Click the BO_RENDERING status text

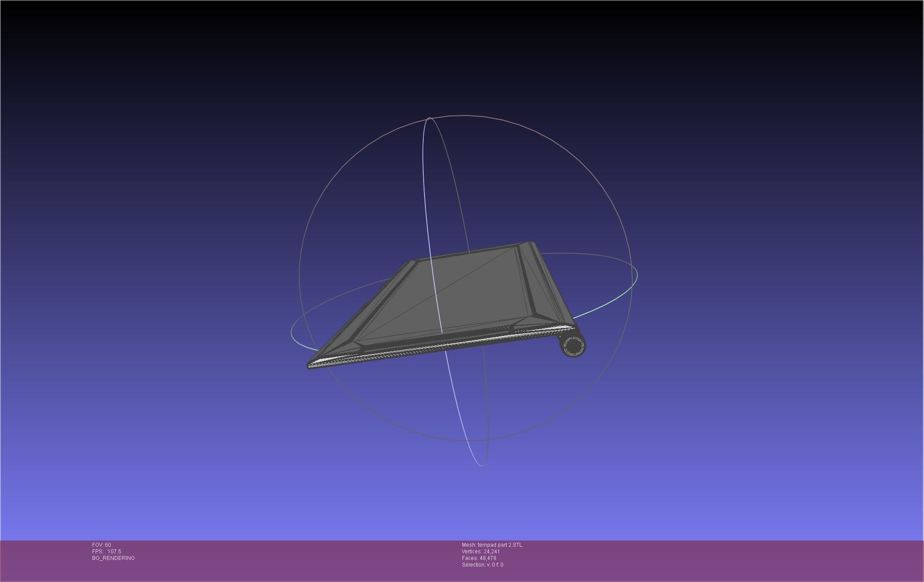tap(113, 558)
